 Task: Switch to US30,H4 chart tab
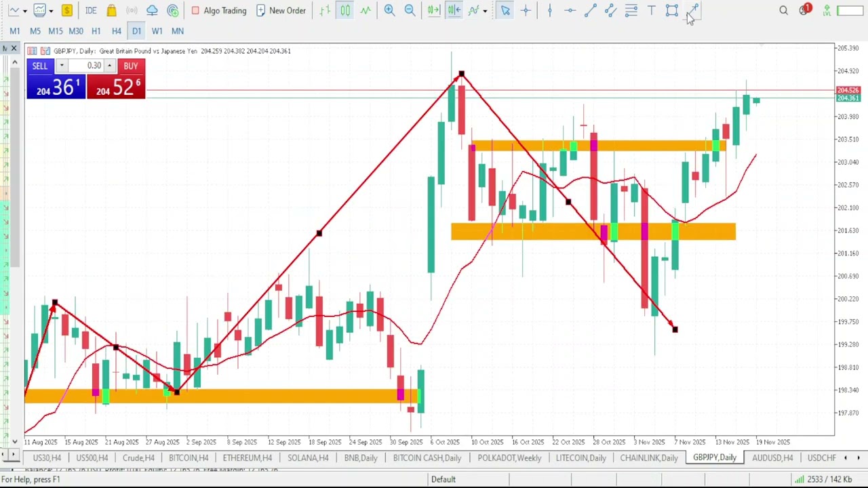(x=47, y=458)
